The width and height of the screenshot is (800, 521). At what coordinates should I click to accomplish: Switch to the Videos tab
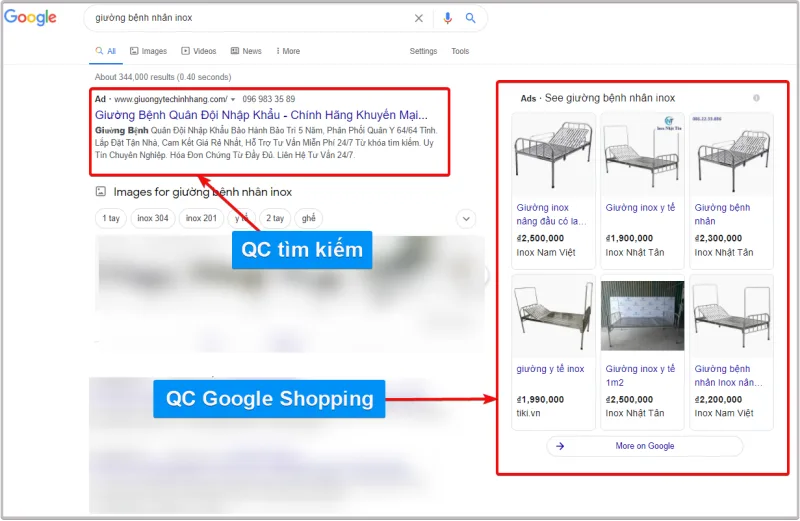(199, 51)
